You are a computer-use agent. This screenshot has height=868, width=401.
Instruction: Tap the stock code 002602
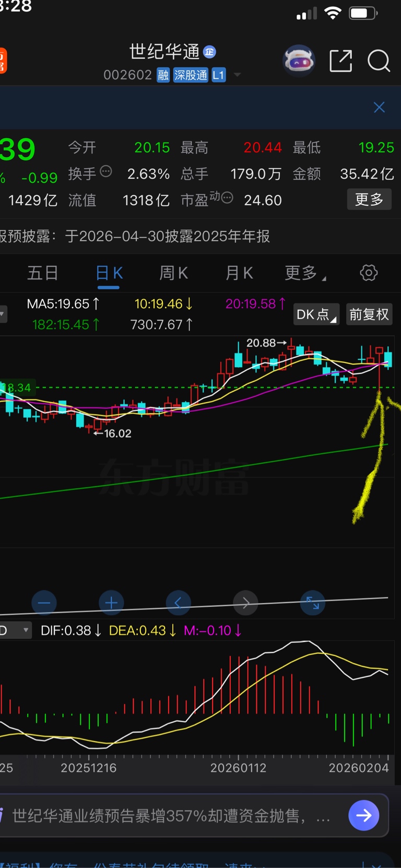tap(127, 75)
